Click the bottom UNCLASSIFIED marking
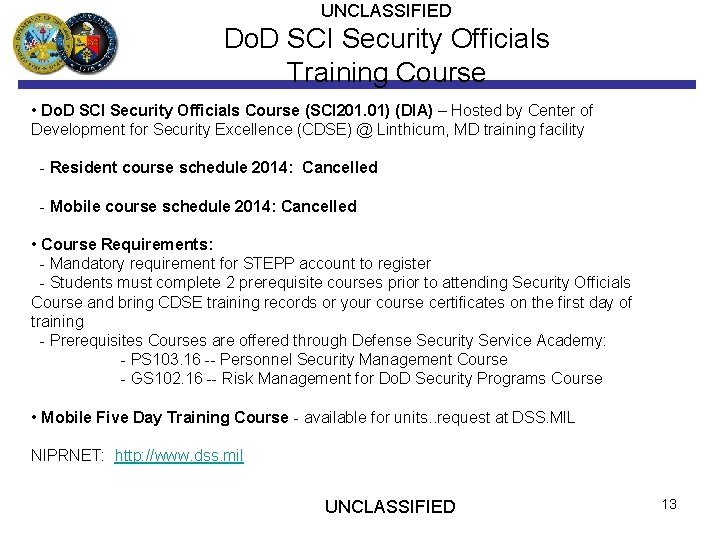Image resolution: width=720 pixels, height=540 pixels. point(390,507)
